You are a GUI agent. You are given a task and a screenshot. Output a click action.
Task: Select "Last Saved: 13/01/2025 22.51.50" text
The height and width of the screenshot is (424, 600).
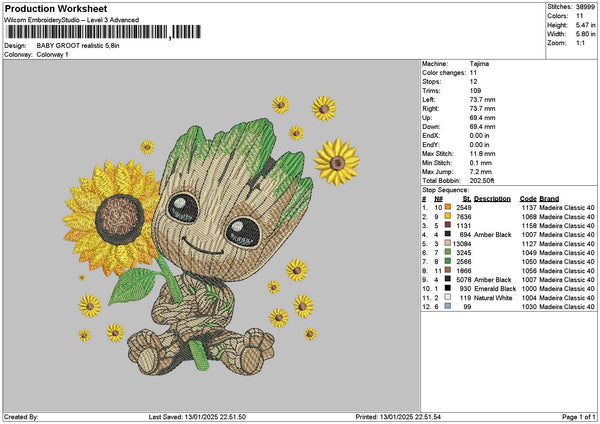[x=197, y=417]
